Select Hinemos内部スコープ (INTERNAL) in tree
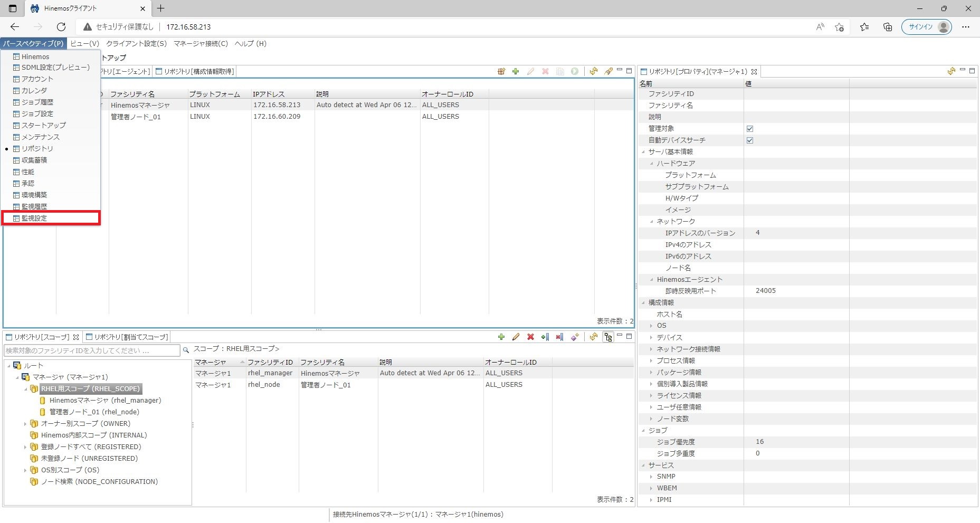Viewport: 980px width, 523px height. coord(94,435)
